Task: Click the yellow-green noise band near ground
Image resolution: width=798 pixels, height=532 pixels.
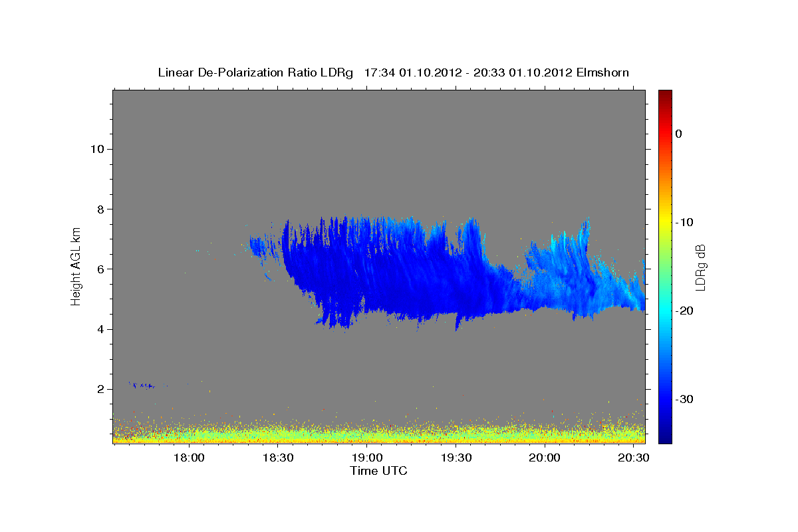Action: point(379,432)
